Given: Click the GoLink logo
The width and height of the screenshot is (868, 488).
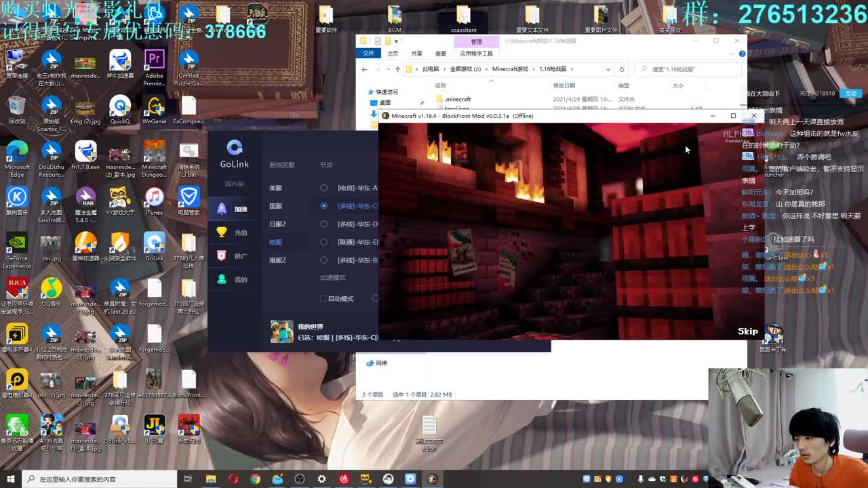Looking at the screenshot, I should (x=235, y=155).
